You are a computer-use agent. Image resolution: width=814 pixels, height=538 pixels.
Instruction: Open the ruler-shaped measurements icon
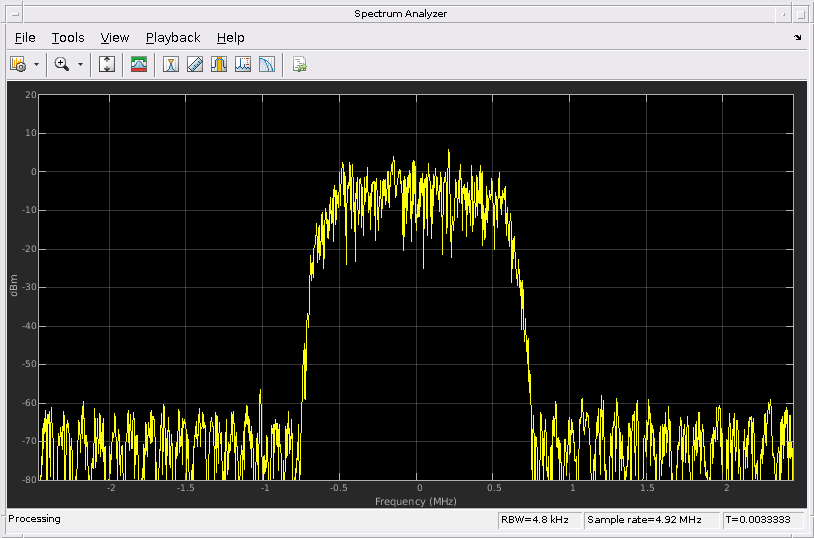pos(195,64)
